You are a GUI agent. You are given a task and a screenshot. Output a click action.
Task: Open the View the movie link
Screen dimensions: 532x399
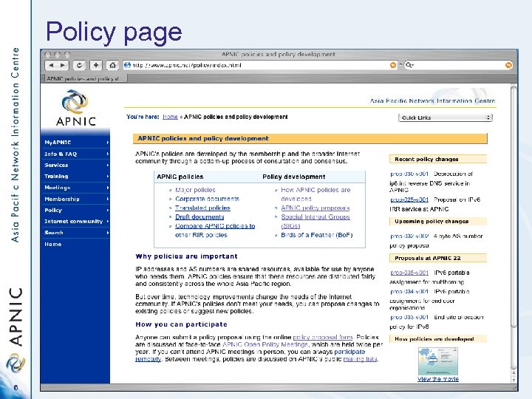(438, 379)
